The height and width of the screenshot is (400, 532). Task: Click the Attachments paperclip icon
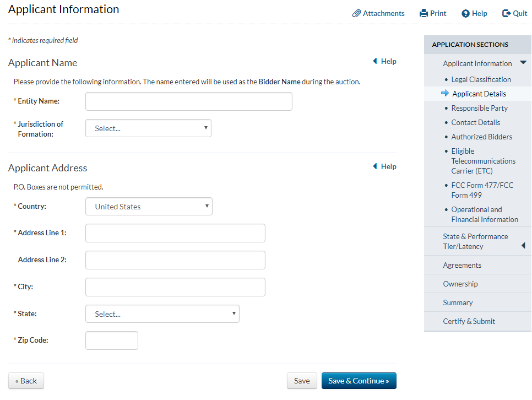point(356,14)
